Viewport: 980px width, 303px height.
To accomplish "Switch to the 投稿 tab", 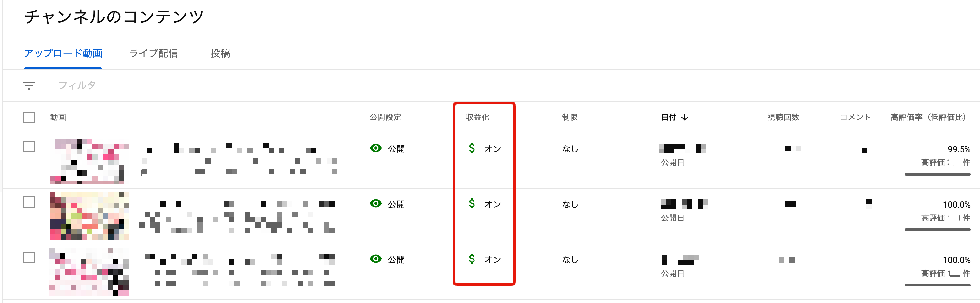I will tap(220, 54).
